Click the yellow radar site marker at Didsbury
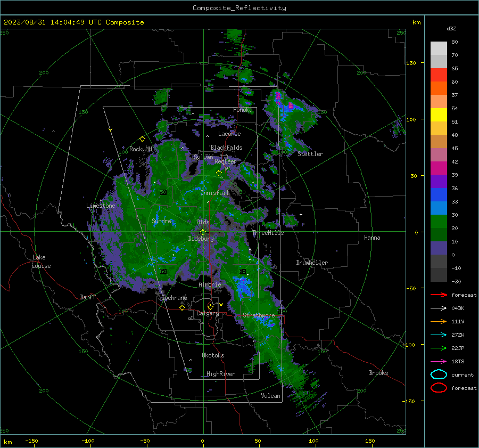This screenshot has width=479, height=448. point(203,232)
